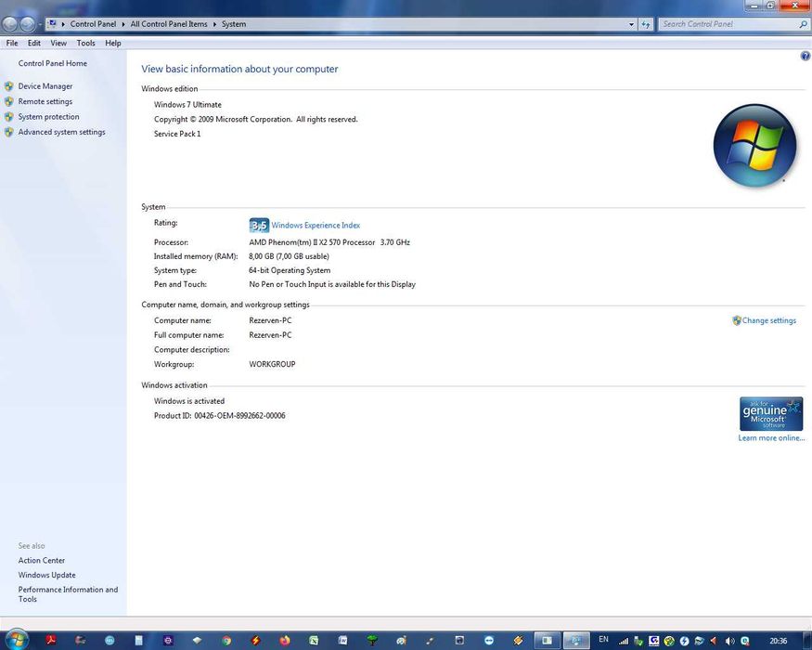
Task: Expand the address bar history dropdown
Action: (631, 24)
